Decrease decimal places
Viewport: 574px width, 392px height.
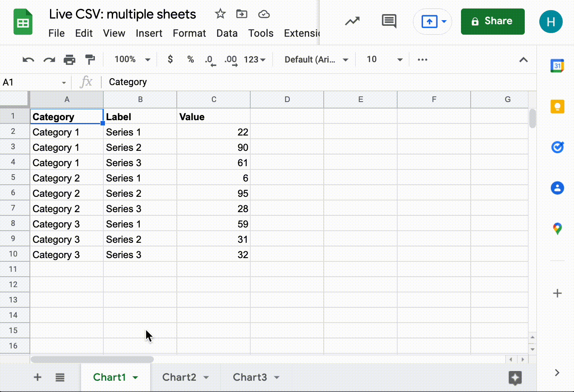(209, 59)
